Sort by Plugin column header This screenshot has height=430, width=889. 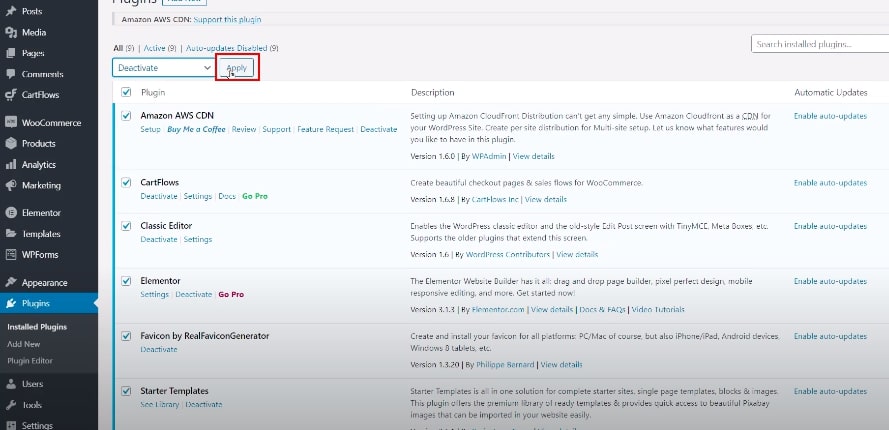point(153,92)
